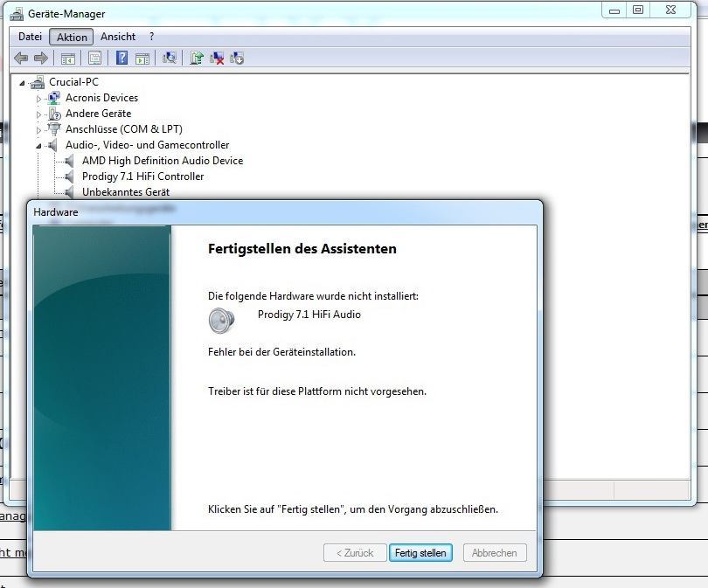Click the Crucial-PC computer icon

38,82
